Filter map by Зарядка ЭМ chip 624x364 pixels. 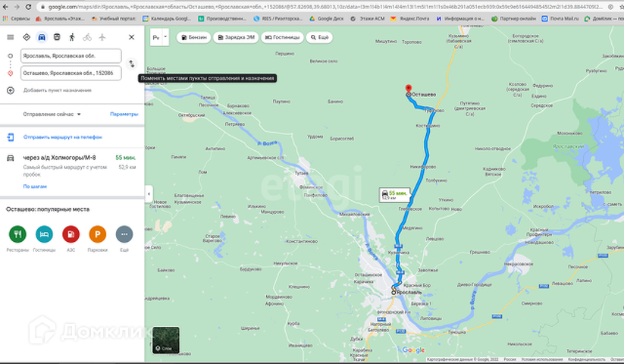236,37
